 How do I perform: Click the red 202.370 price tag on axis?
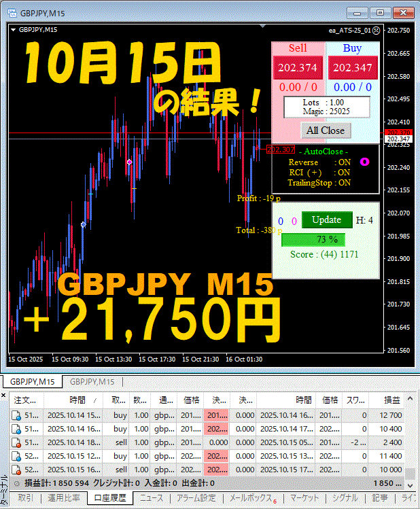click(x=398, y=133)
